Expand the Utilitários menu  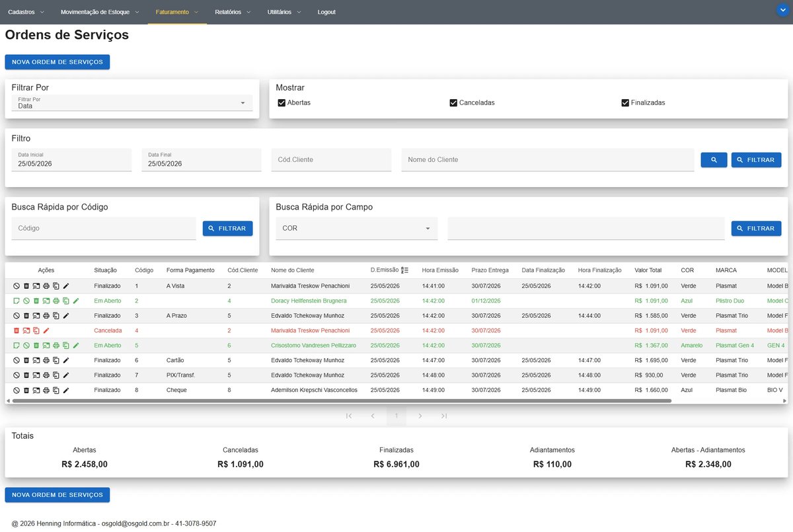coord(284,12)
